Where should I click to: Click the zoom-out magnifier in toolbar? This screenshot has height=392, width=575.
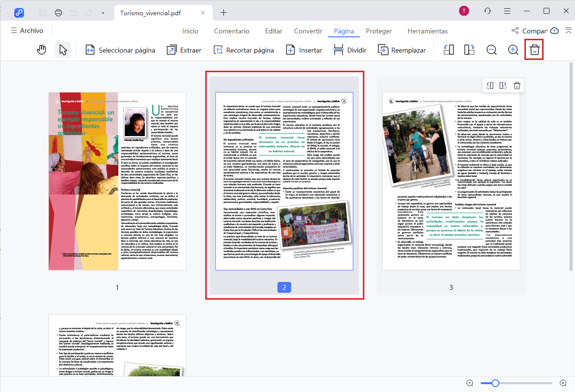[492, 50]
